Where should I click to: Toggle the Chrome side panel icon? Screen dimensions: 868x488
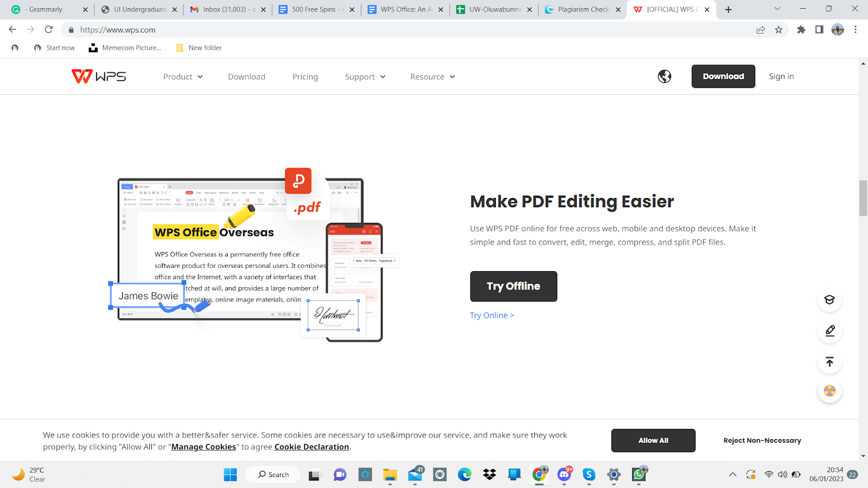819,30
